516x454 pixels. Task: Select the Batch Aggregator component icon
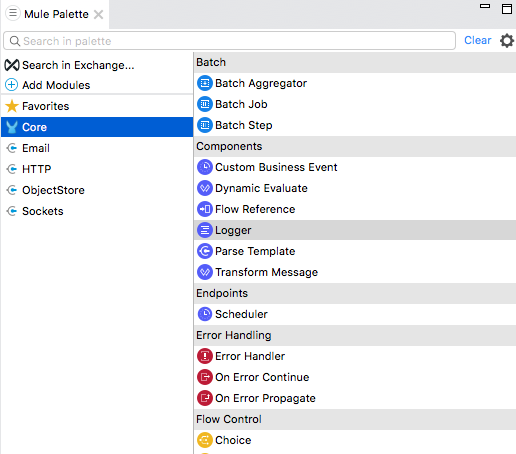205,83
